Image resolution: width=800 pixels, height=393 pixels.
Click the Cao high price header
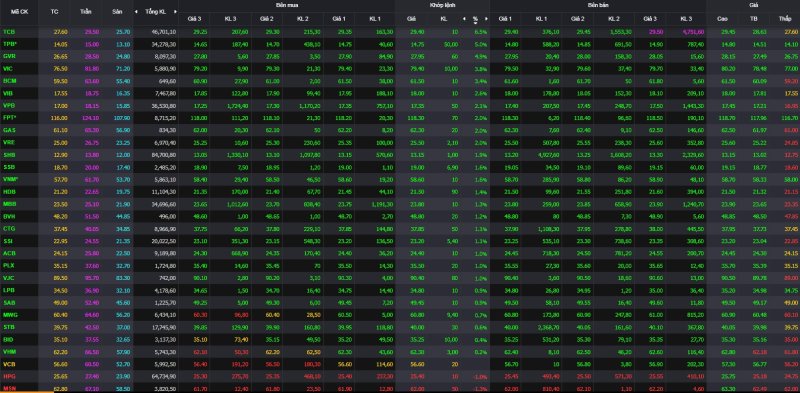(x=722, y=19)
